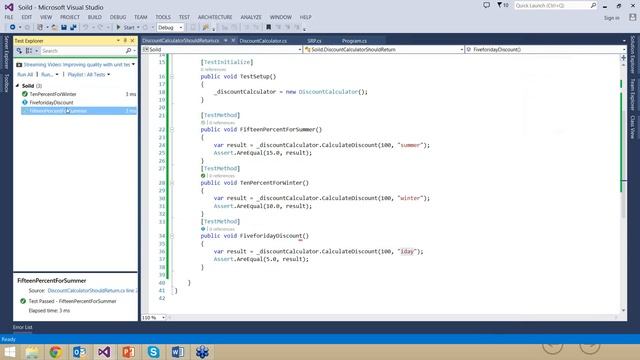Switch to the Program.cs tab

pos(354,41)
